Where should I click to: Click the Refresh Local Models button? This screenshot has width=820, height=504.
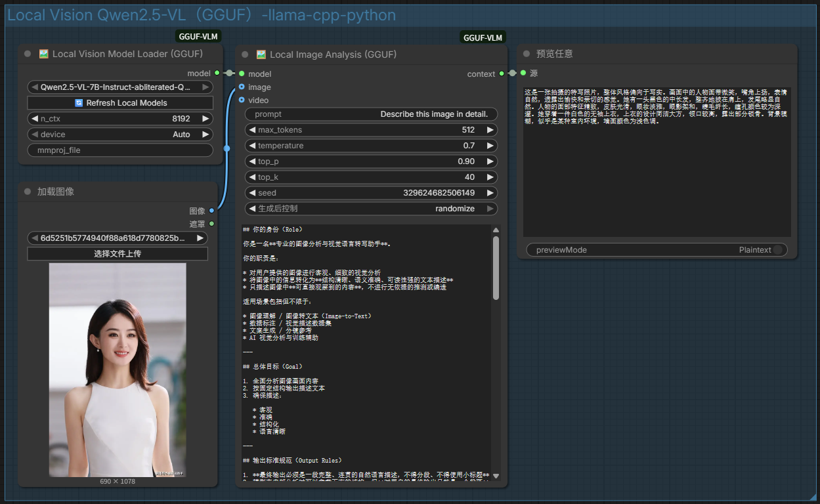120,103
